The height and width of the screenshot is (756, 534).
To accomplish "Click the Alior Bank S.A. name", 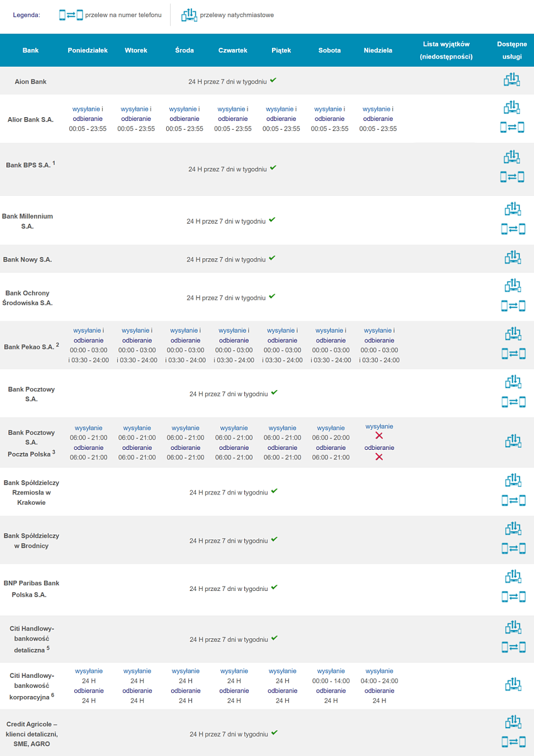I will pos(30,119).
